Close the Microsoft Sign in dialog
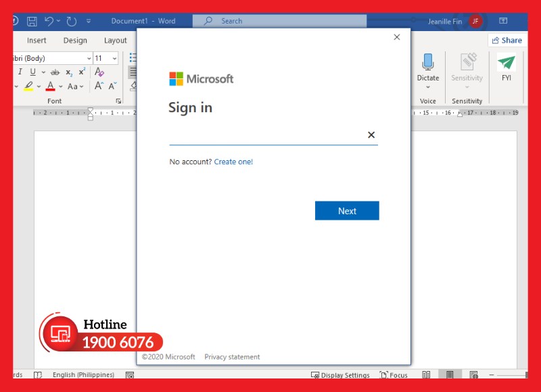 (397, 37)
